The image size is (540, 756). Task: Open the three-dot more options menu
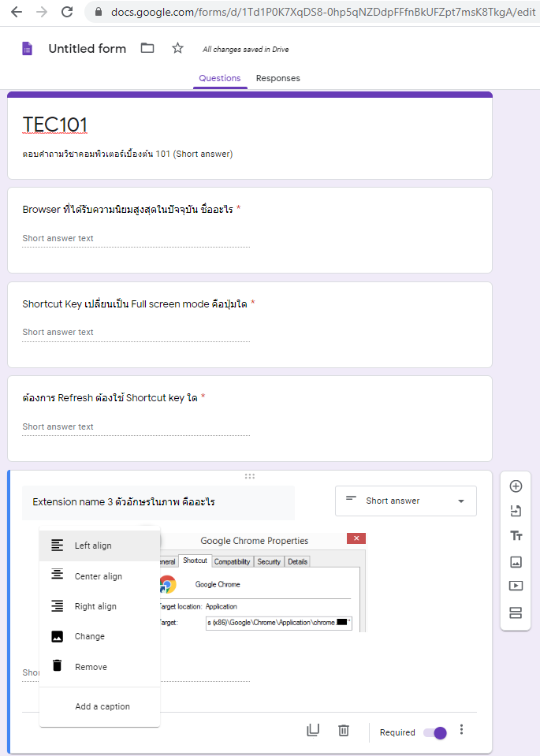461,731
